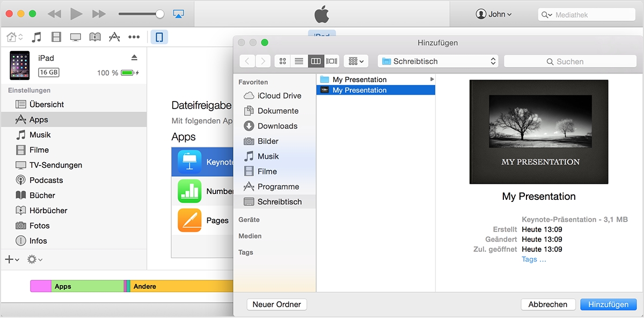The width and height of the screenshot is (644, 318).
Task: Eject the iPad
Action: 134,57
